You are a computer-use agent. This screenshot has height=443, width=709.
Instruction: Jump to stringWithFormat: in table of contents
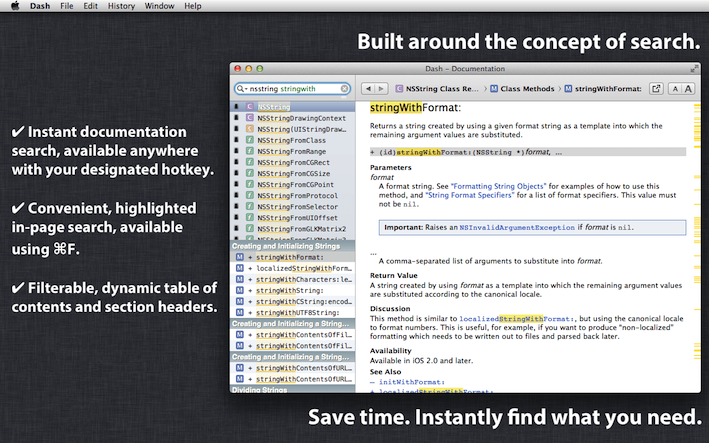(x=293, y=257)
